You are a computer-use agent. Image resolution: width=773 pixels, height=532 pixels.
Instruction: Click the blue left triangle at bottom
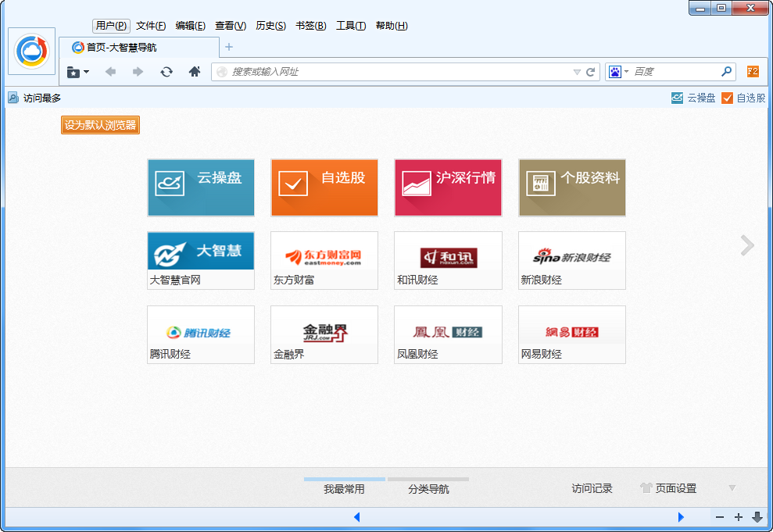click(x=357, y=516)
